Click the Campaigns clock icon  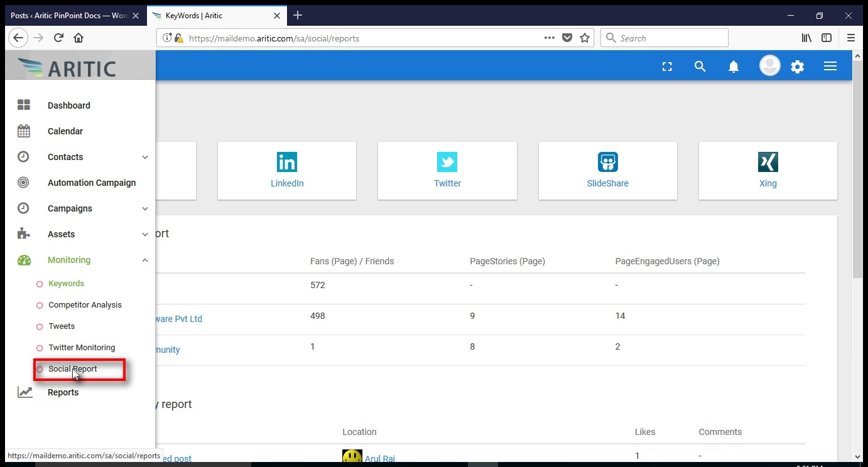click(23, 208)
